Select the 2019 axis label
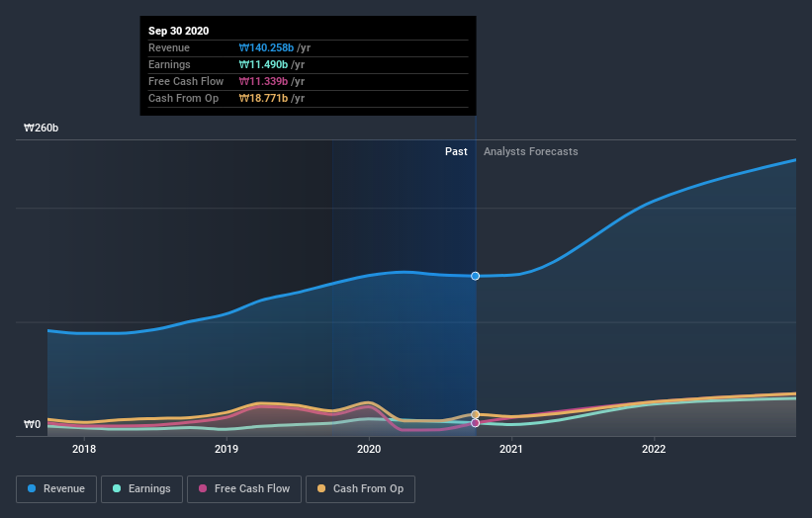 [226, 449]
